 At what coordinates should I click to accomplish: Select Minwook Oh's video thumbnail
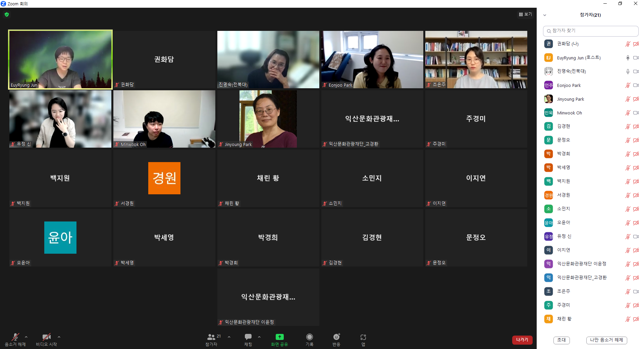164,119
